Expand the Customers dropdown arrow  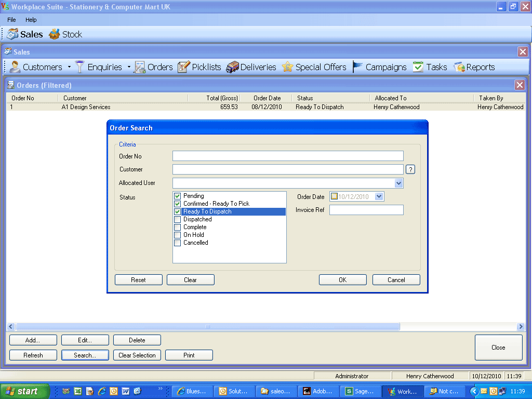click(69, 67)
